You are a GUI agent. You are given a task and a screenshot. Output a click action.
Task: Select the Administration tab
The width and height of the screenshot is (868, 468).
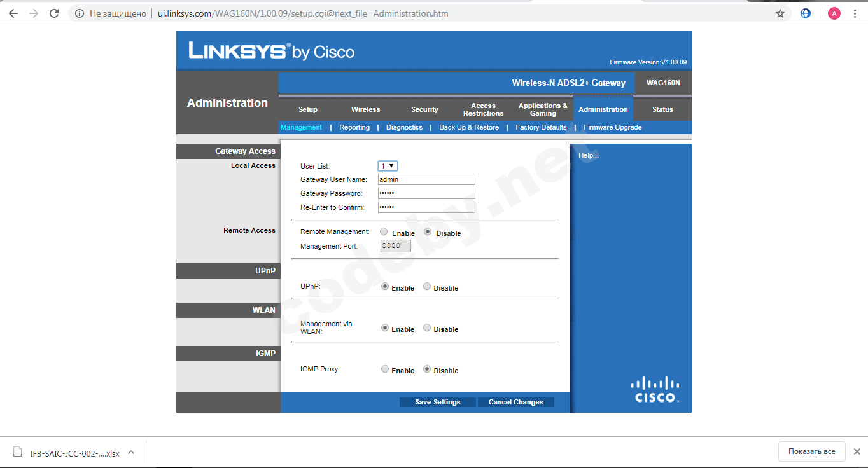(603, 109)
